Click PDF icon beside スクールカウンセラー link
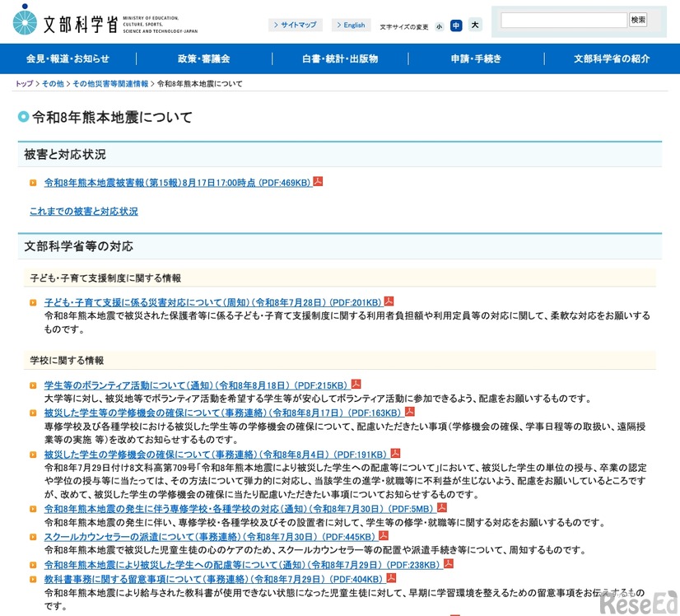The width and height of the screenshot is (680, 616). click(384, 535)
